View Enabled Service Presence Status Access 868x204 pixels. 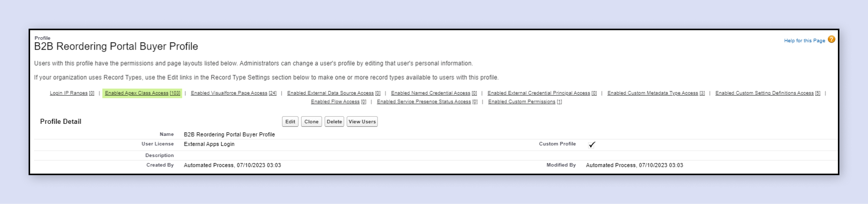(x=427, y=101)
